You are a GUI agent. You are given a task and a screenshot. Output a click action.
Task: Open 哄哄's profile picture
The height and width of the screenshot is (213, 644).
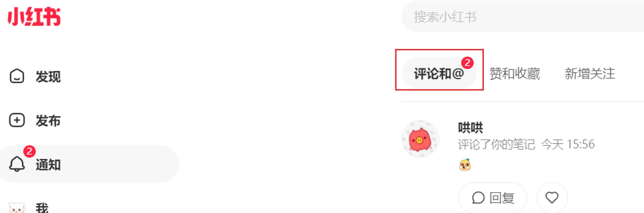click(x=420, y=139)
